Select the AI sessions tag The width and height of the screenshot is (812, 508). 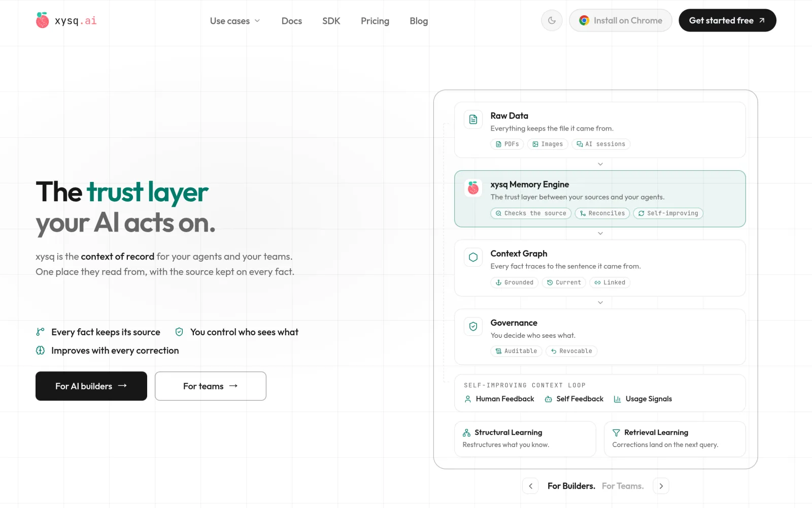pos(601,144)
